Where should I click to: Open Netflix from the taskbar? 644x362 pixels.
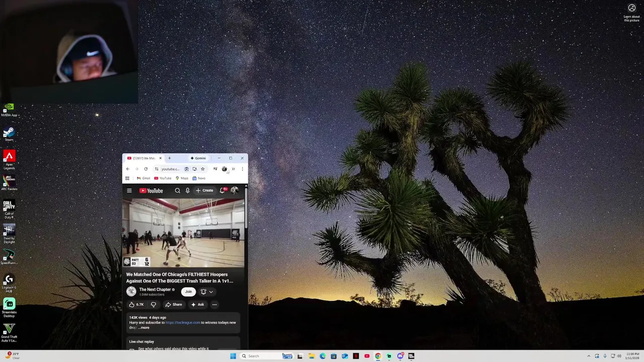pyautogui.click(x=356, y=356)
